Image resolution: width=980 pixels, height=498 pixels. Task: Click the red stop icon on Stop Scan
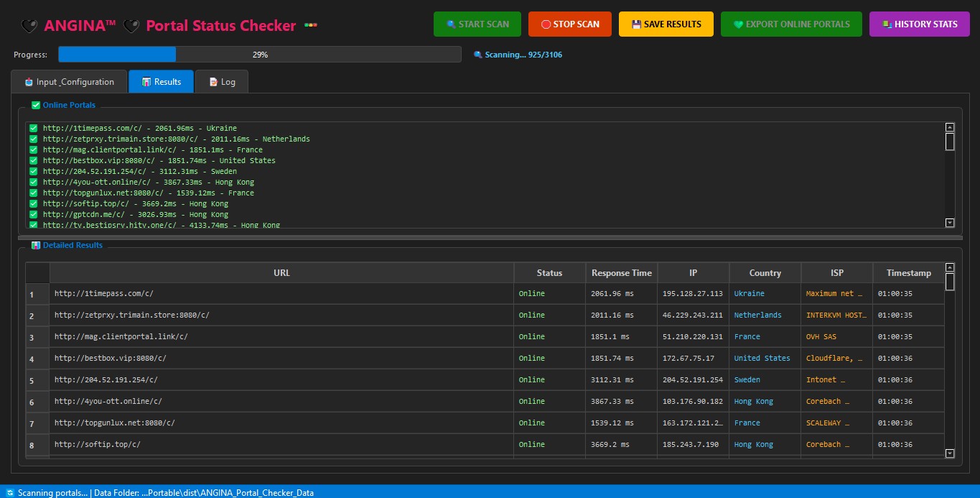point(546,24)
